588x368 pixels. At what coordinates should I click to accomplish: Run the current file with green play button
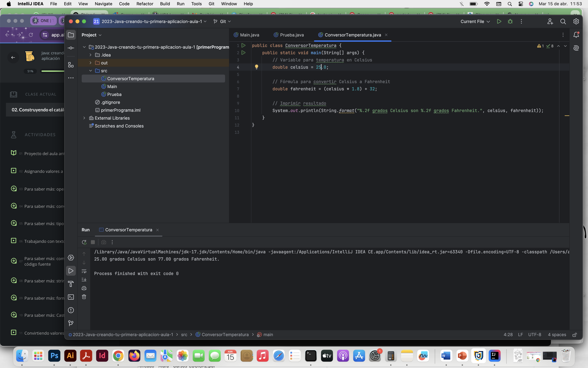coord(499,21)
